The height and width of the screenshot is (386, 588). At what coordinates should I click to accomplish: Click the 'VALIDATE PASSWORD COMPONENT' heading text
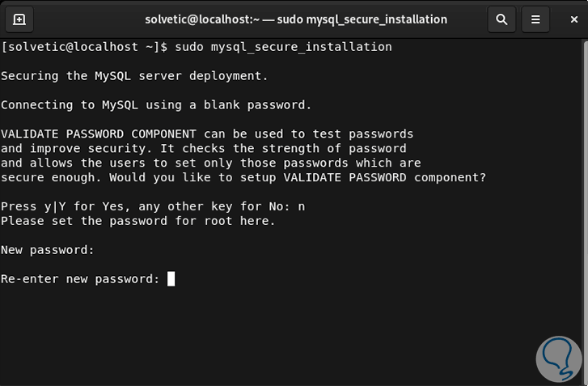(x=99, y=134)
